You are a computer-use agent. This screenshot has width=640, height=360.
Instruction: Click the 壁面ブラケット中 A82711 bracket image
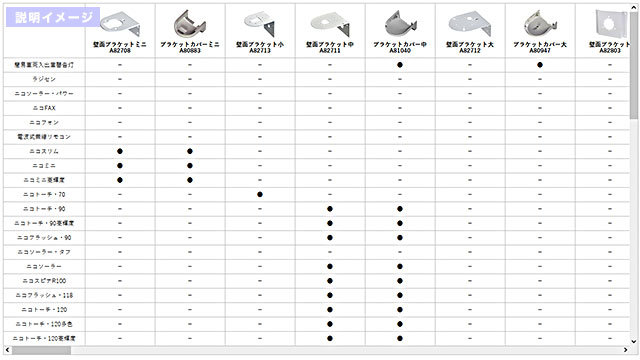click(x=330, y=24)
